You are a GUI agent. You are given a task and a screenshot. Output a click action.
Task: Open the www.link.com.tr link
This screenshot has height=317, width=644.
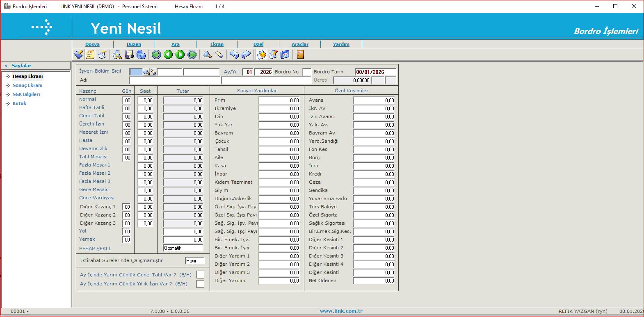[x=341, y=311]
